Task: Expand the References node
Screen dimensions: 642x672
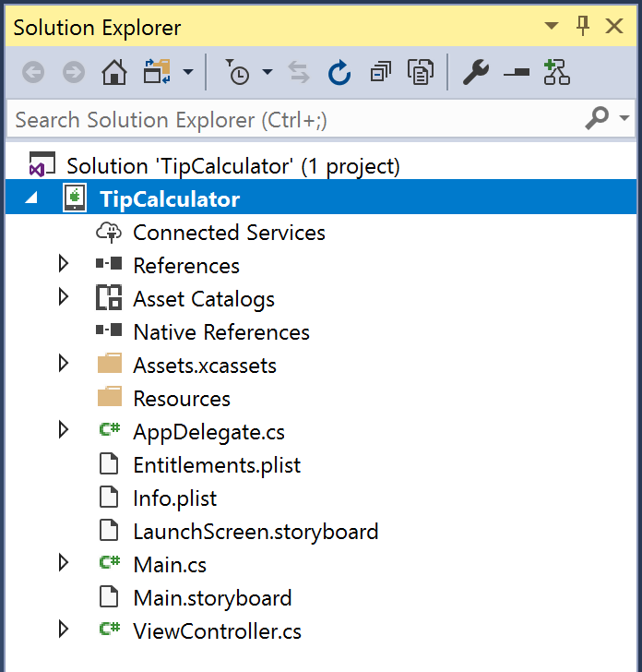Action: click(64, 264)
